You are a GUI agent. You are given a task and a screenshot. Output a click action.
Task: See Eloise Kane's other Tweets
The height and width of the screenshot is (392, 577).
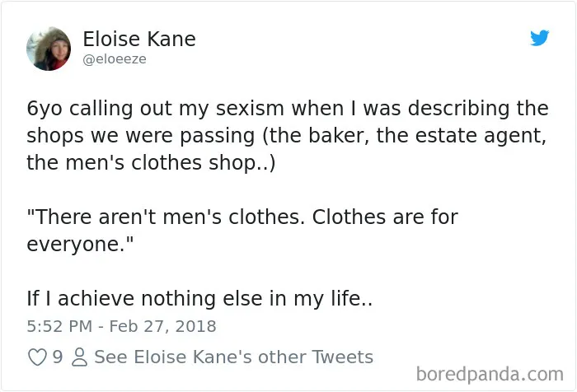click(233, 357)
